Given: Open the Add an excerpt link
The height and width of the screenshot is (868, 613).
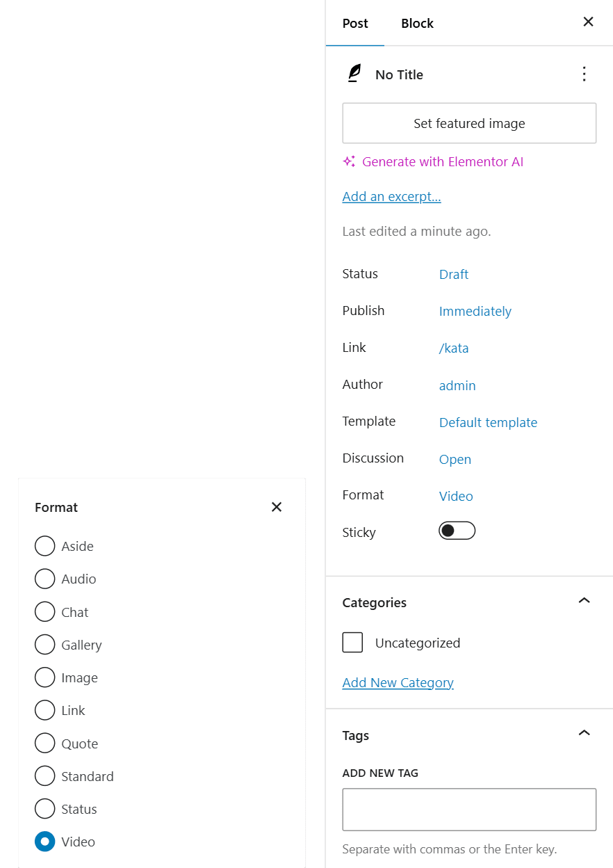Looking at the screenshot, I should [391, 196].
